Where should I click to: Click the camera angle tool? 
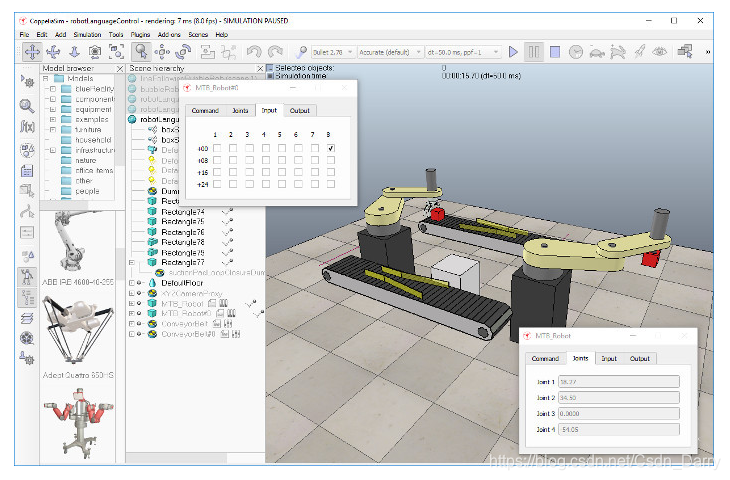click(95, 52)
